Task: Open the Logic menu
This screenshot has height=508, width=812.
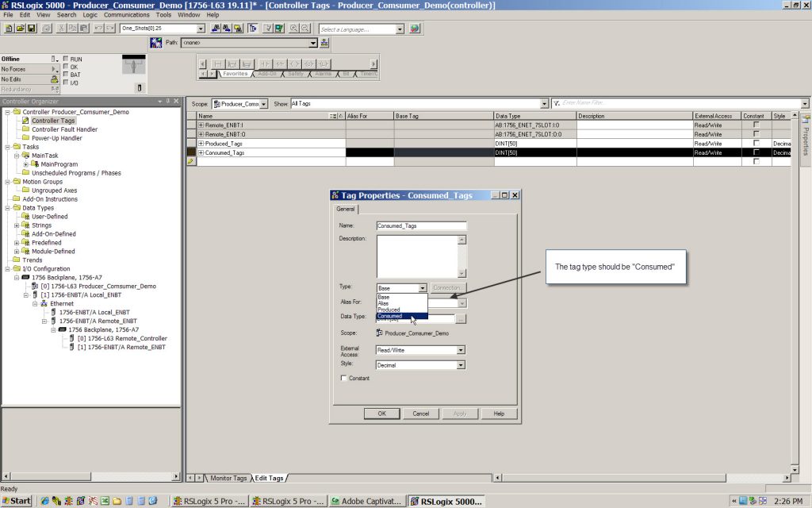Action: [x=90, y=15]
